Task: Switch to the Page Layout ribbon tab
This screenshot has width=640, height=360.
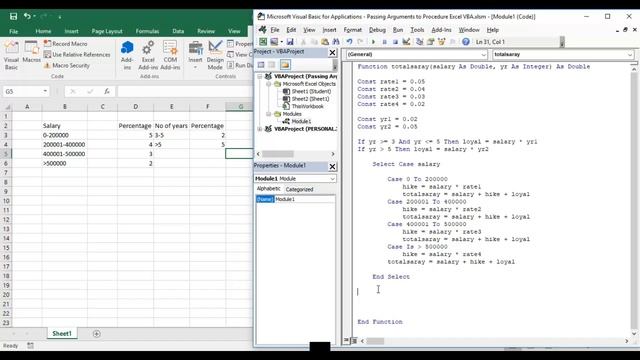Action: (x=107, y=31)
